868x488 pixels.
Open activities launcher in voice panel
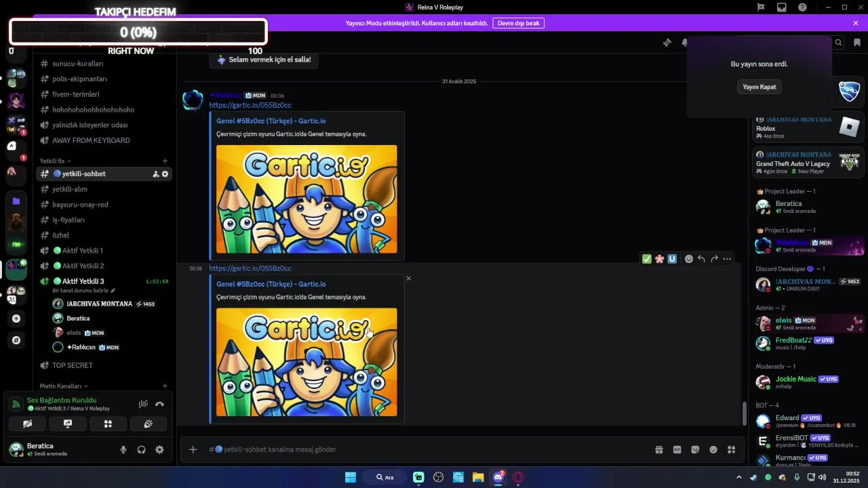pyautogui.click(x=108, y=424)
